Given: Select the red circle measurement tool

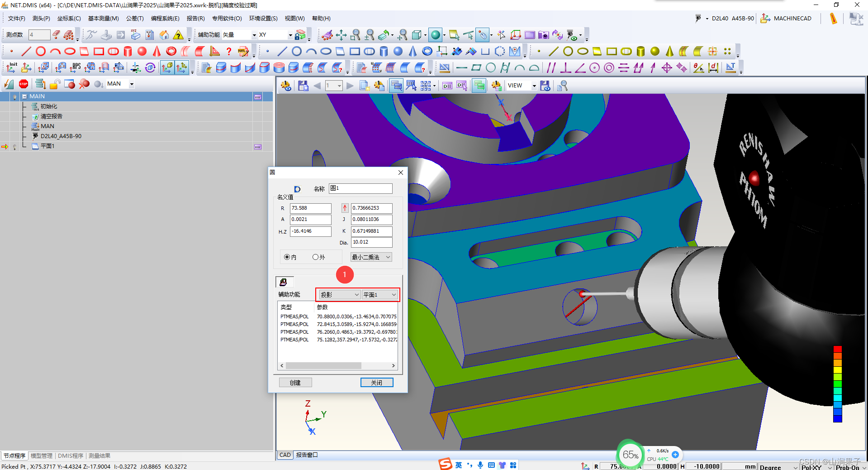Looking at the screenshot, I should (41, 51).
